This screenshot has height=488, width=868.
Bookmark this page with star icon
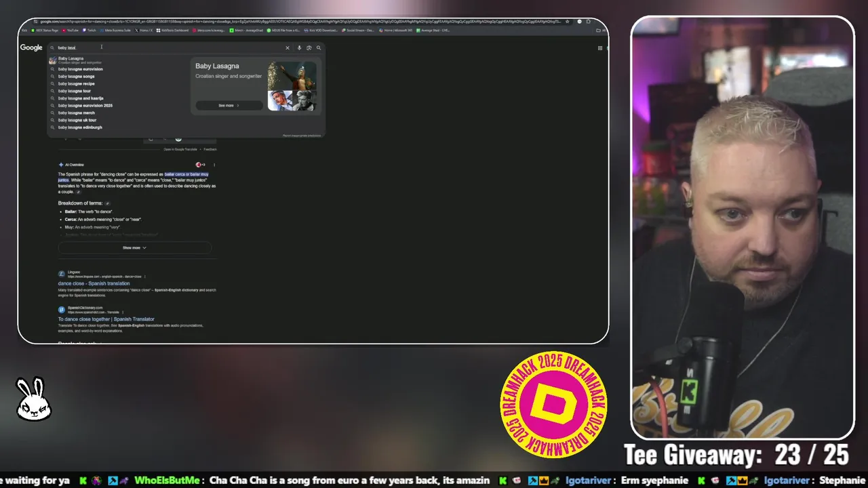point(568,22)
